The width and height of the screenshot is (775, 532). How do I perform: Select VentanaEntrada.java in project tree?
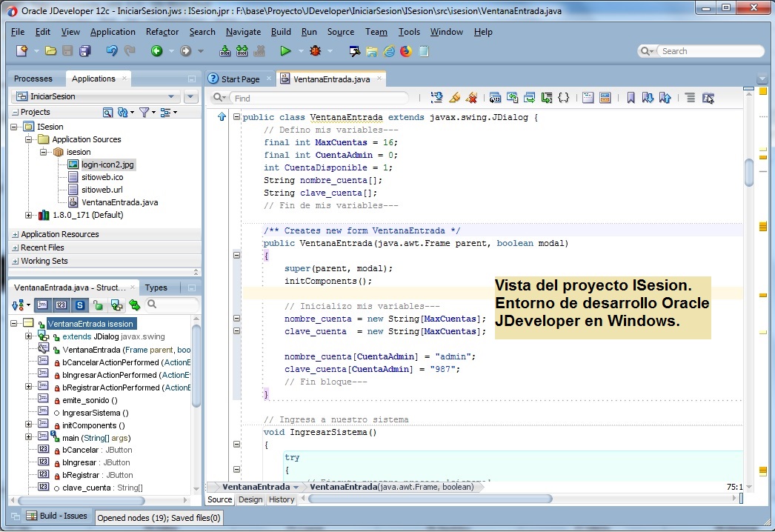tap(119, 202)
